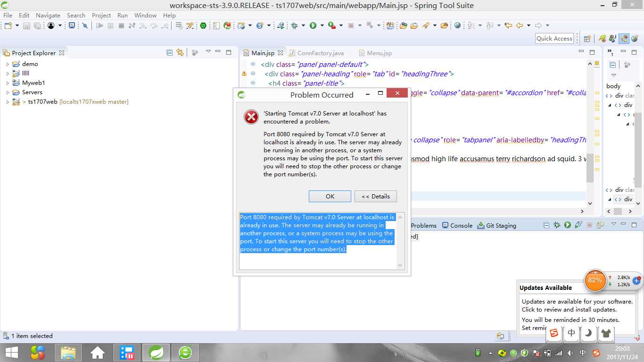Screen dimensions: 644x362
Task: Click the Open Web Browser globe icon
Action: pyautogui.click(x=457, y=25)
